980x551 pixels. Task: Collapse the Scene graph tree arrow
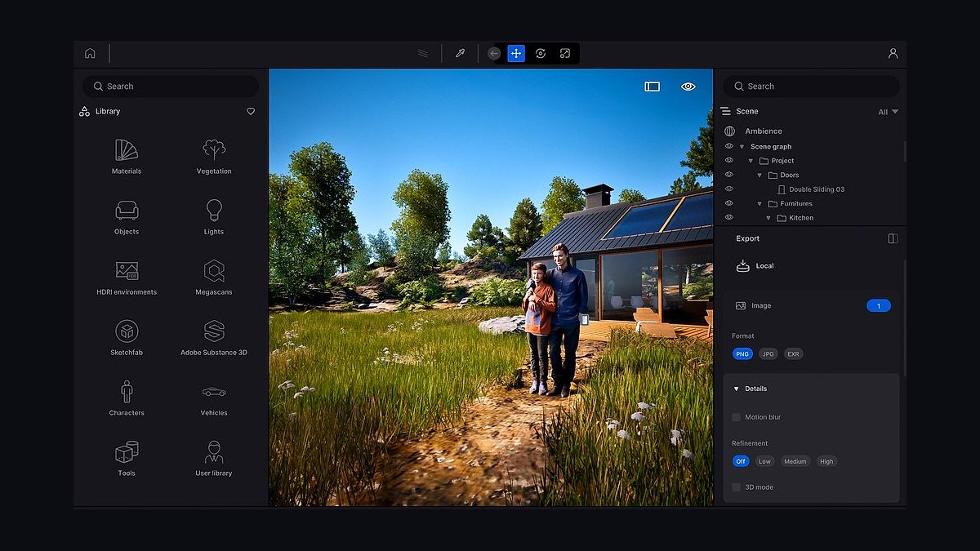click(742, 147)
